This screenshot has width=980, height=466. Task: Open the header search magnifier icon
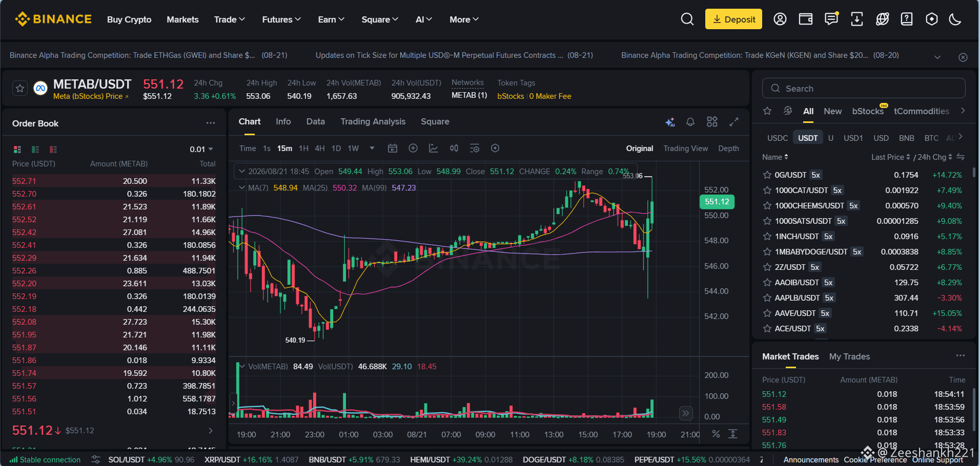pos(687,19)
